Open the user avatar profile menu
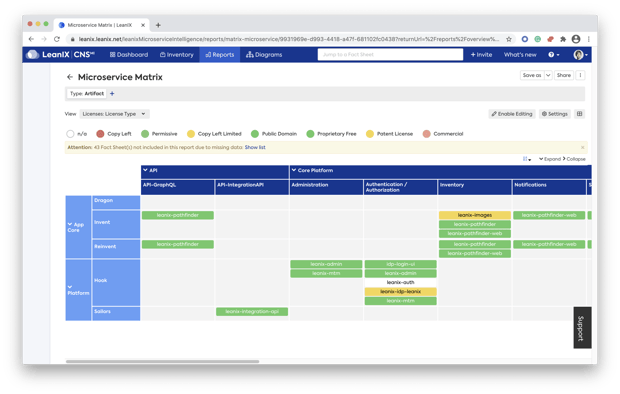The width and height of the screenshot is (620, 394). click(580, 55)
